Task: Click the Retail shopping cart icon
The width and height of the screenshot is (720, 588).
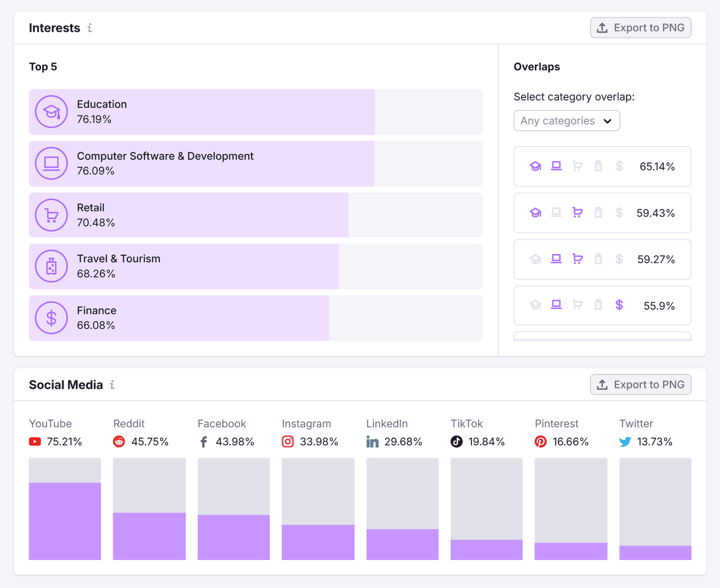Action: coord(51,215)
